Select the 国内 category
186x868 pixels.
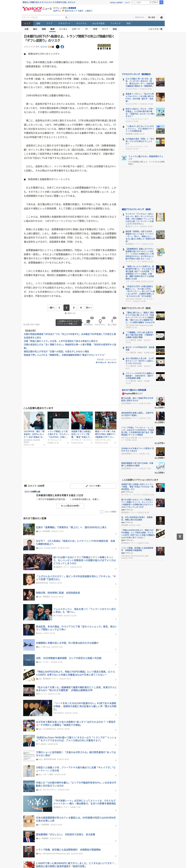[35, 29]
